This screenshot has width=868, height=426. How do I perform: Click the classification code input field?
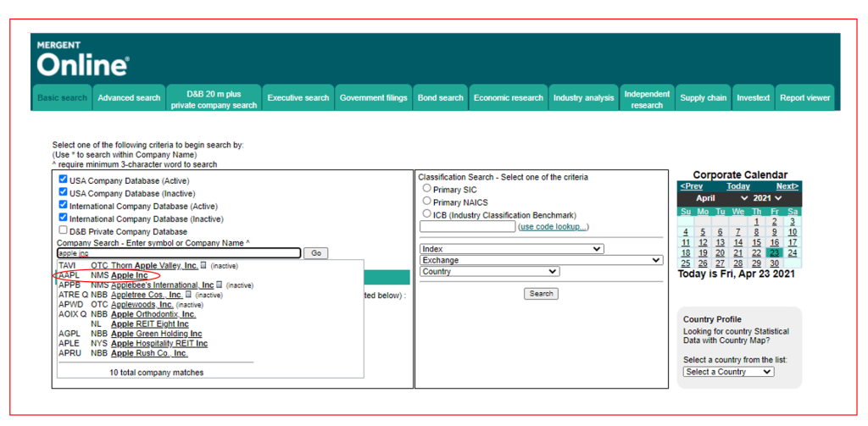tap(468, 227)
